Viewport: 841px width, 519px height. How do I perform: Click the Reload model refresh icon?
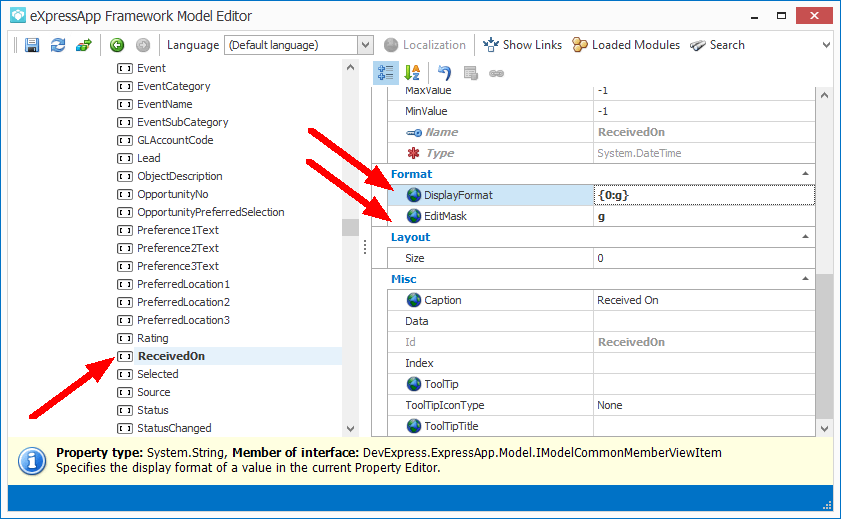(x=58, y=45)
